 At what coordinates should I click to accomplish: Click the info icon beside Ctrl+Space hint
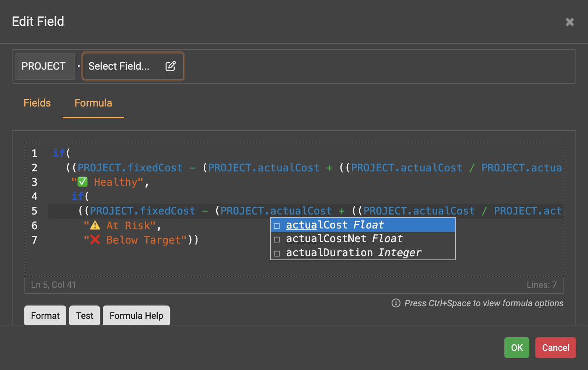396,303
